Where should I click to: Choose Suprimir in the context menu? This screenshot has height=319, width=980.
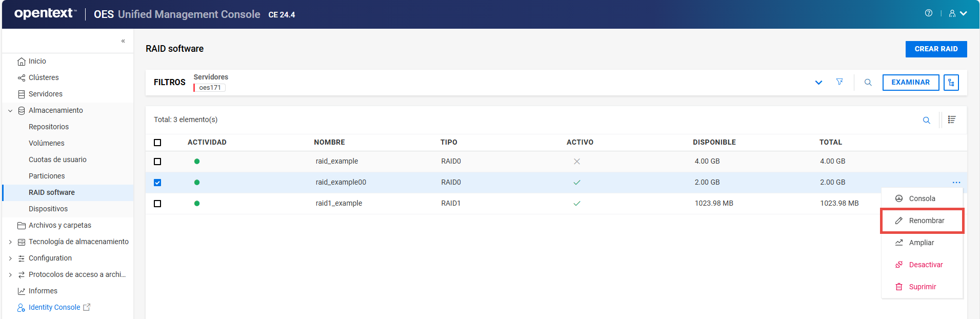(x=922, y=287)
